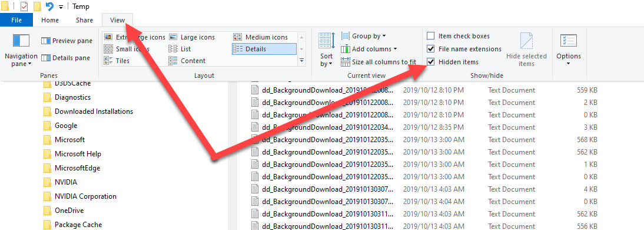Click the OneDrive folder icon
The height and width of the screenshot is (230, 644).
(x=47, y=211)
